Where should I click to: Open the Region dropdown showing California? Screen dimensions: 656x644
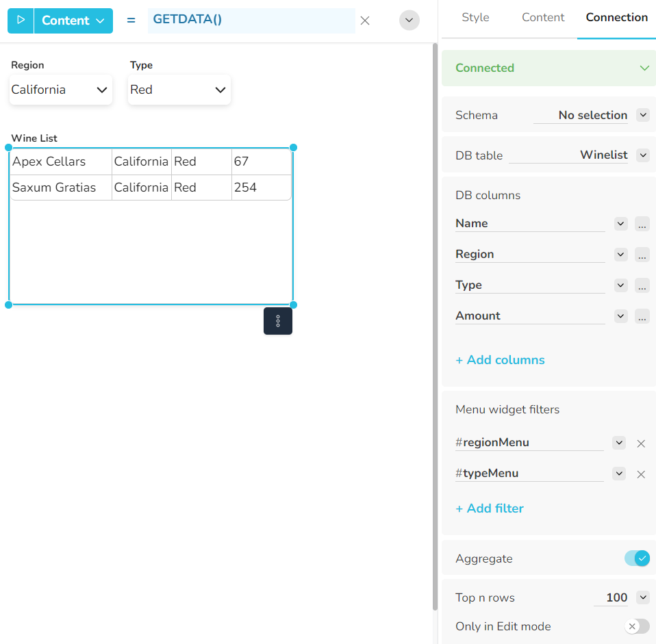tap(60, 90)
